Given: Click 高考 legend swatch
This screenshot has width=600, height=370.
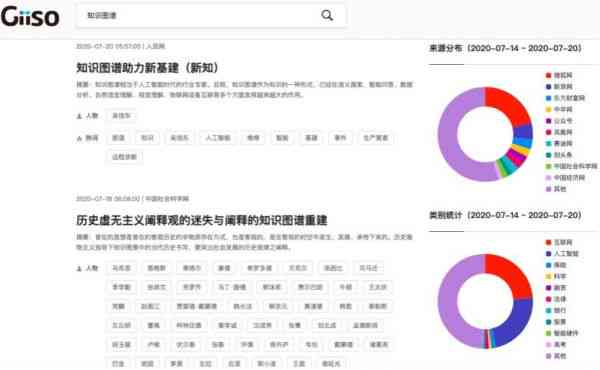Looking at the screenshot, I should pos(548,344).
